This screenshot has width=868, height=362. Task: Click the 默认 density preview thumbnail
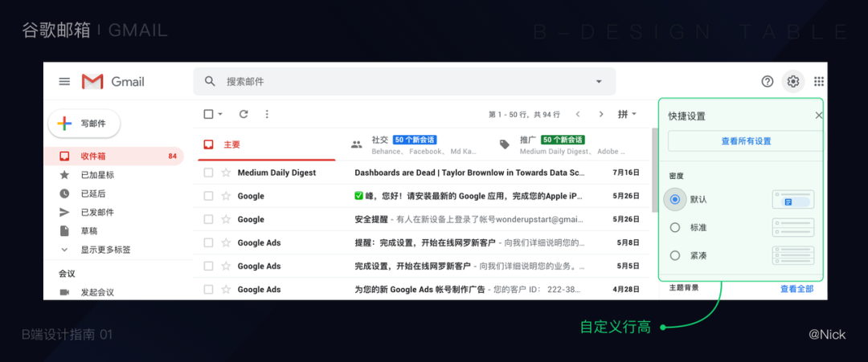tap(793, 199)
